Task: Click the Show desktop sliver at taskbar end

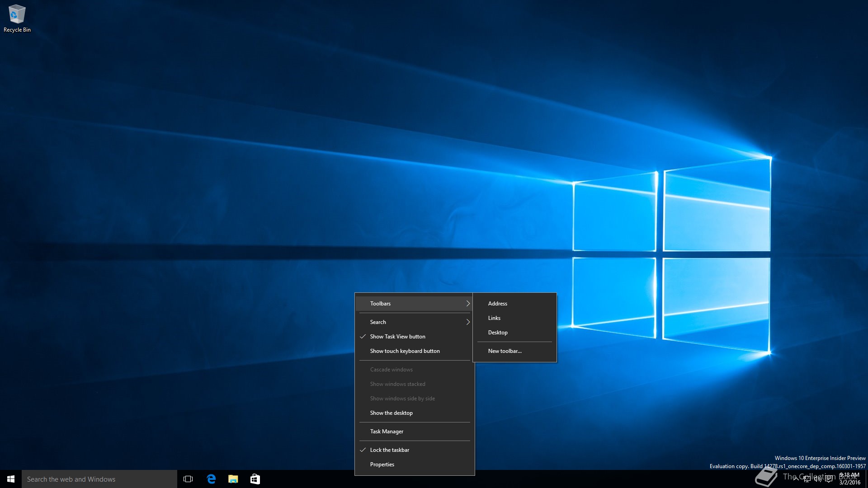Action: pyautogui.click(x=866, y=479)
